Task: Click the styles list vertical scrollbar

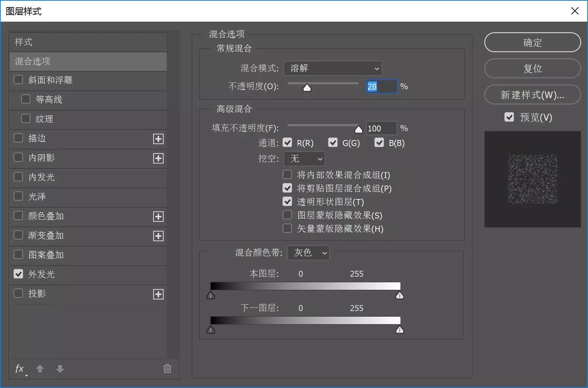Action: [173, 195]
